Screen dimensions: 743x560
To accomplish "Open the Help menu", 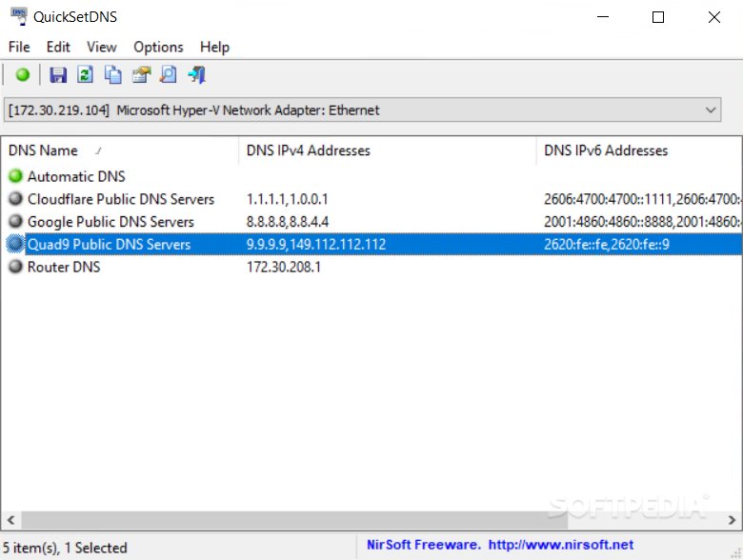I will tap(214, 47).
